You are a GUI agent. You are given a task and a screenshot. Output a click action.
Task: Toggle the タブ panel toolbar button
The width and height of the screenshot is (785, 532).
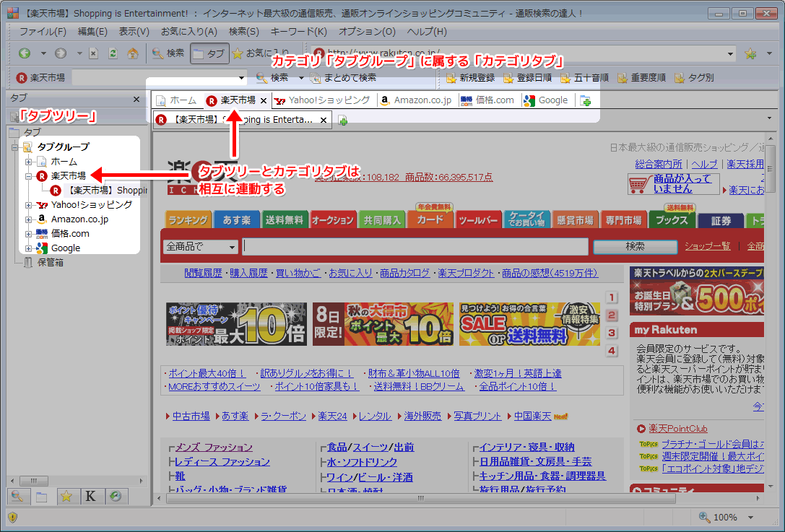[209, 53]
